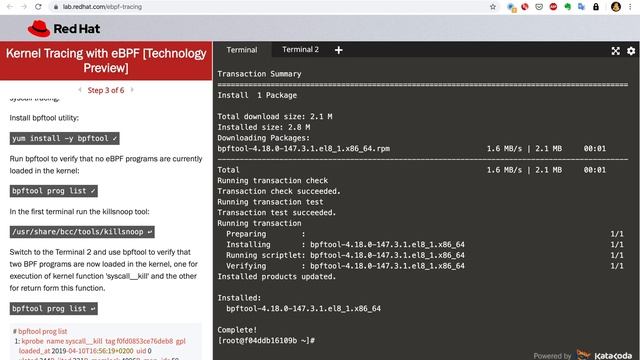Screen dimensions: 640x360
Task: Click the address bar with lab.redhat.com URL
Action: click(269, 7)
